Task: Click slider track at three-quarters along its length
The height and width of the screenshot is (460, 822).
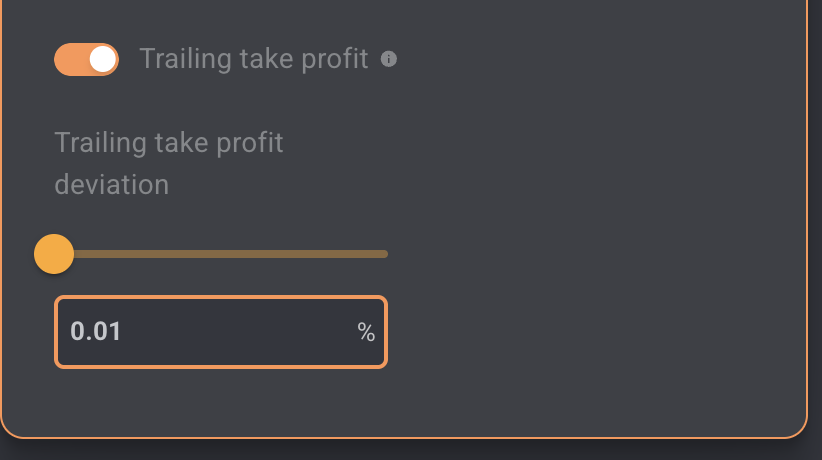Action: tap(305, 254)
